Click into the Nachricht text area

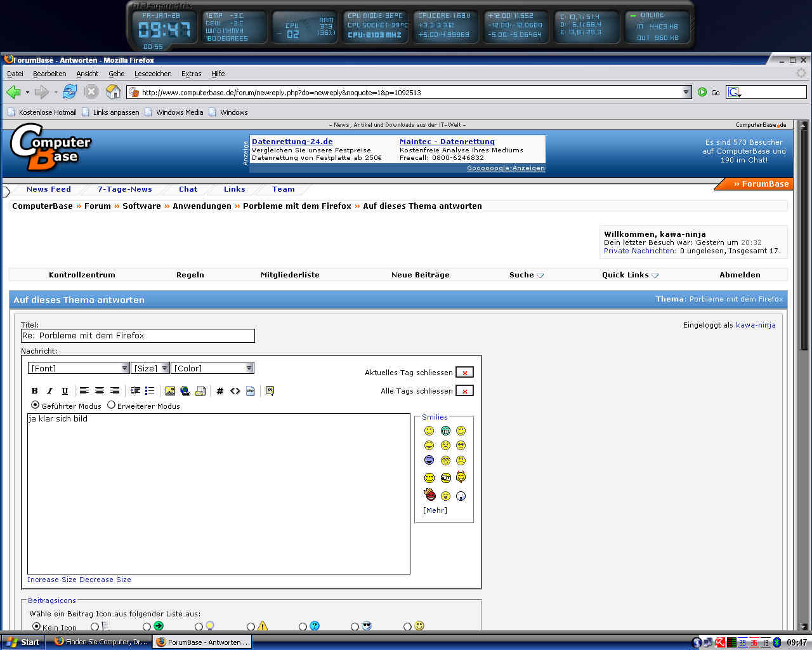219,494
